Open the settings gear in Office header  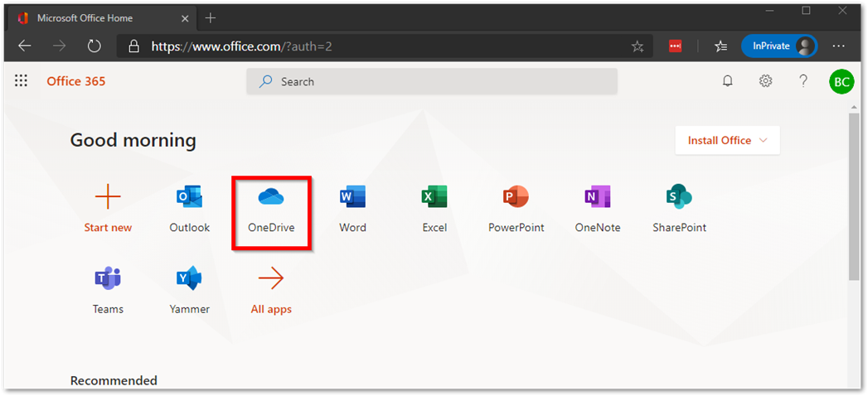[766, 81]
